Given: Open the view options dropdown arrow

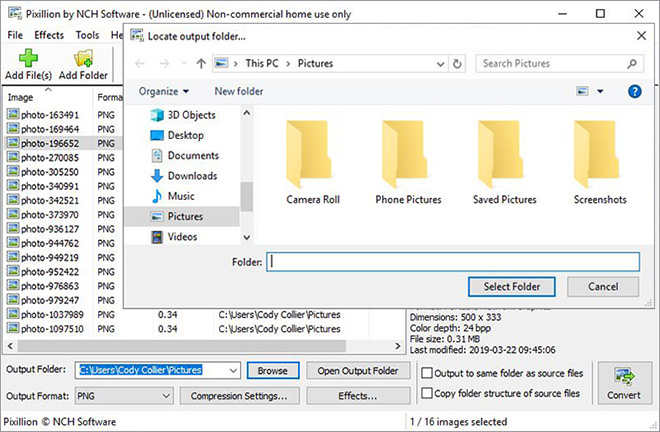Looking at the screenshot, I should tap(600, 91).
